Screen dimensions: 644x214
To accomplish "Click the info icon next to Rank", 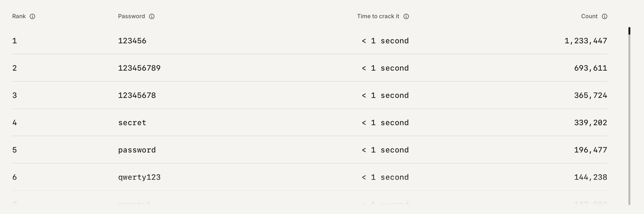I will coord(33,16).
